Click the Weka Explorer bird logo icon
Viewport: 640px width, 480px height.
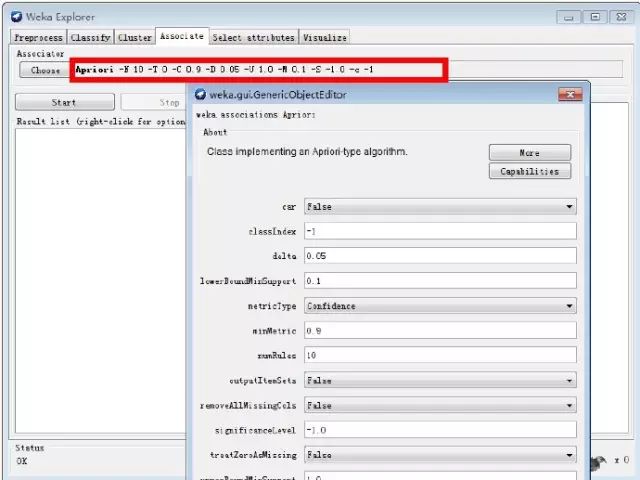[16, 17]
